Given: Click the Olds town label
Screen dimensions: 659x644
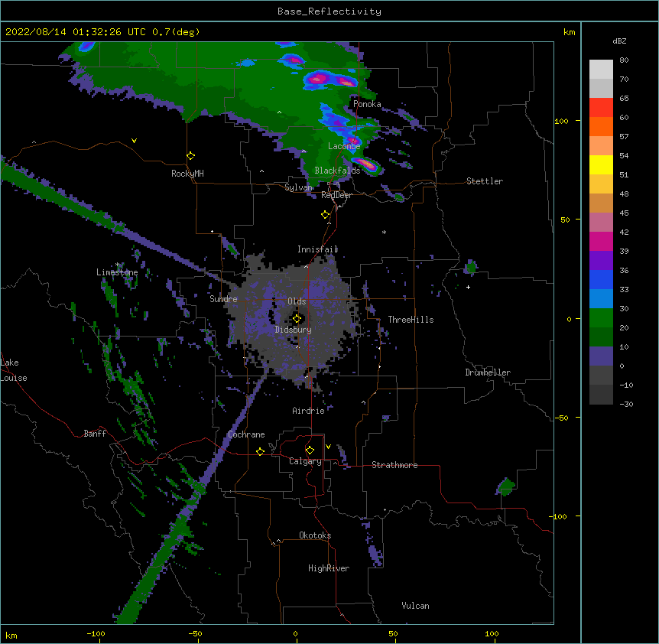Looking at the screenshot, I should (297, 301).
